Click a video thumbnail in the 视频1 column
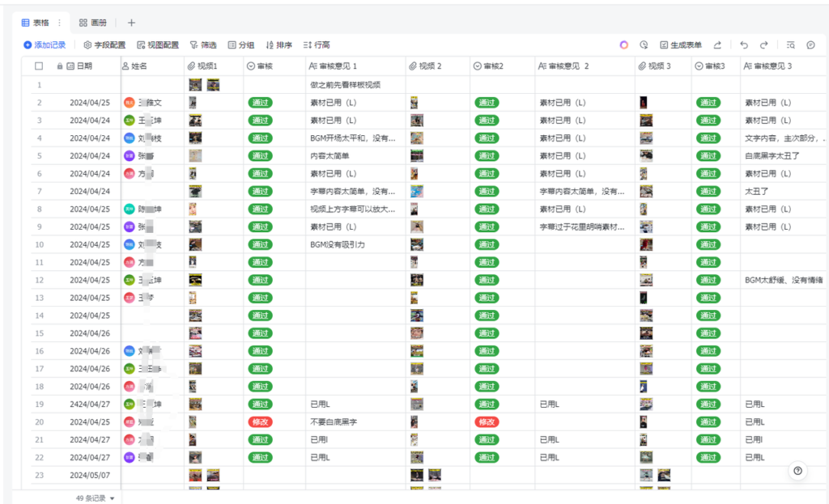This screenshot has width=829, height=504. [x=192, y=102]
